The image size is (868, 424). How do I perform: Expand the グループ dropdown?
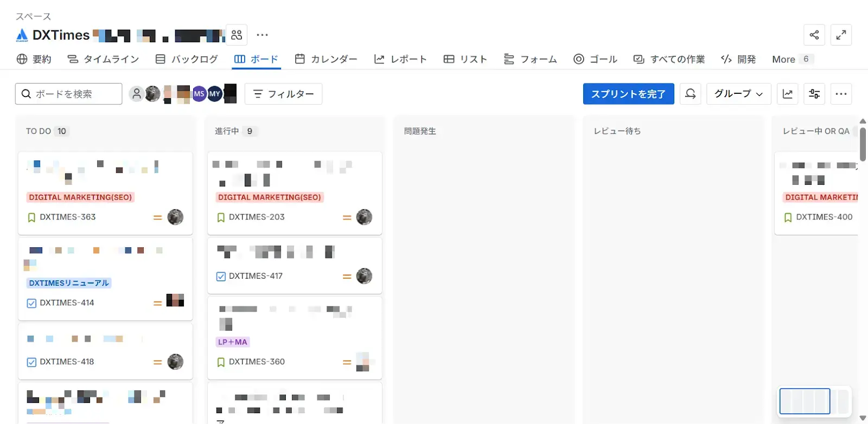pos(738,94)
